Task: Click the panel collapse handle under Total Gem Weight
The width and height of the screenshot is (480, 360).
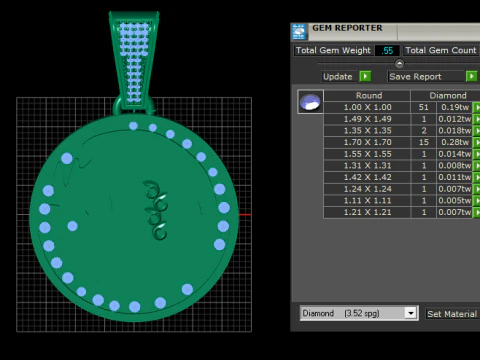Action: (x=399, y=63)
